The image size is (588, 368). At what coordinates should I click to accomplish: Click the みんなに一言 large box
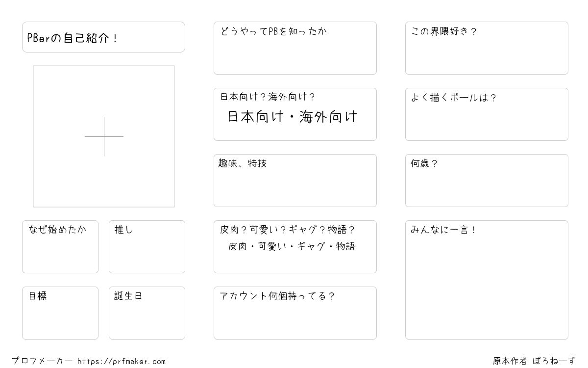pyautogui.click(x=487, y=280)
